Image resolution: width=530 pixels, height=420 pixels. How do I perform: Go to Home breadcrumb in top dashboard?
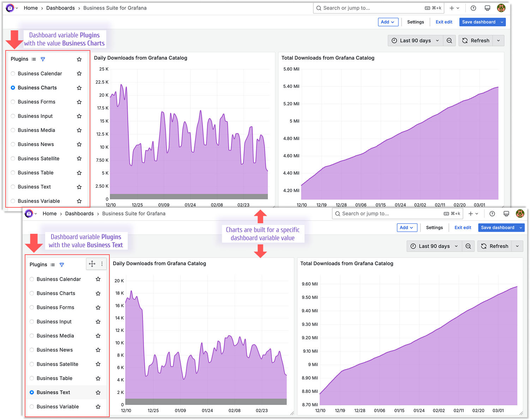point(31,8)
